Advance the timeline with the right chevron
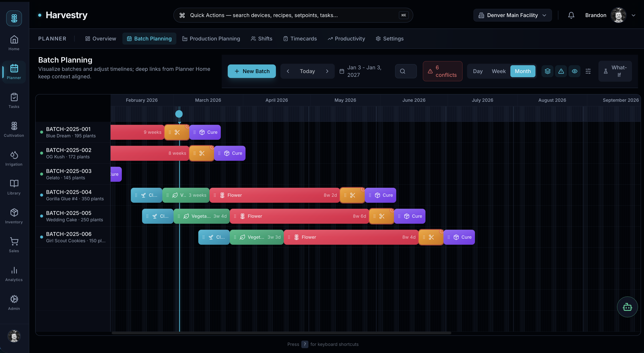 tap(327, 71)
